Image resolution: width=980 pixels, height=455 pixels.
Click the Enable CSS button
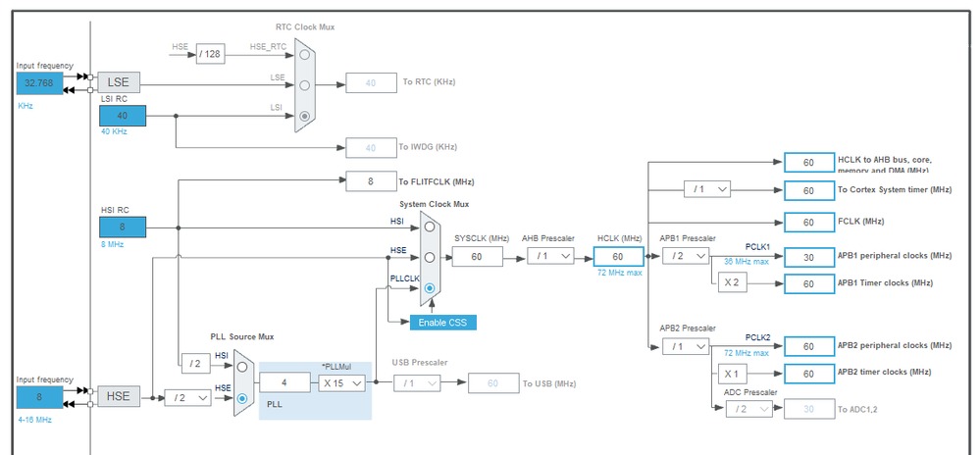click(x=443, y=323)
